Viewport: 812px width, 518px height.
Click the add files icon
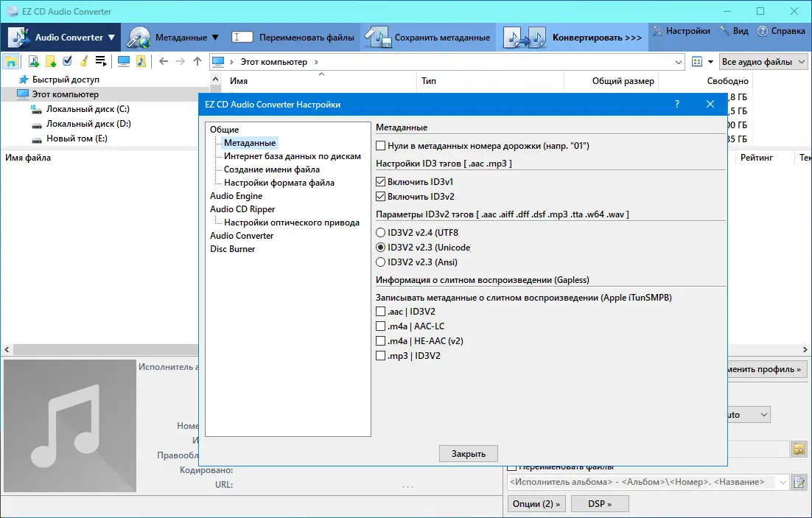point(34,62)
